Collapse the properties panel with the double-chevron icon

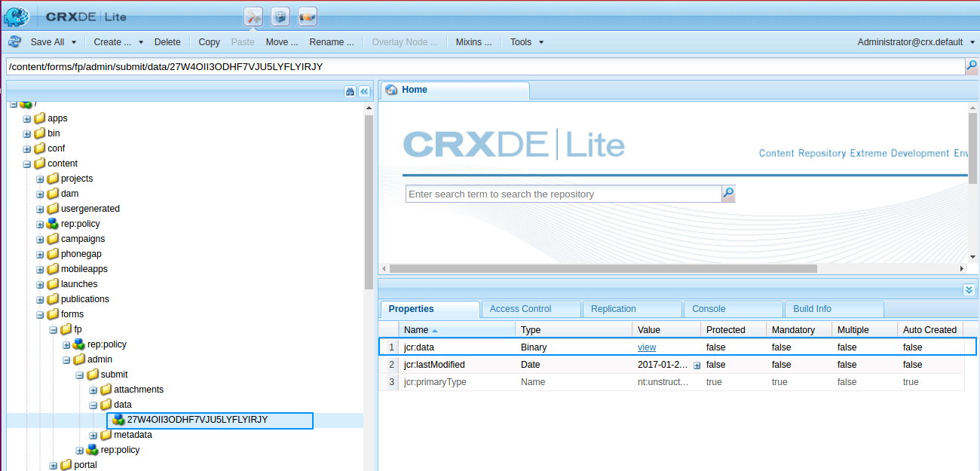pos(970,290)
